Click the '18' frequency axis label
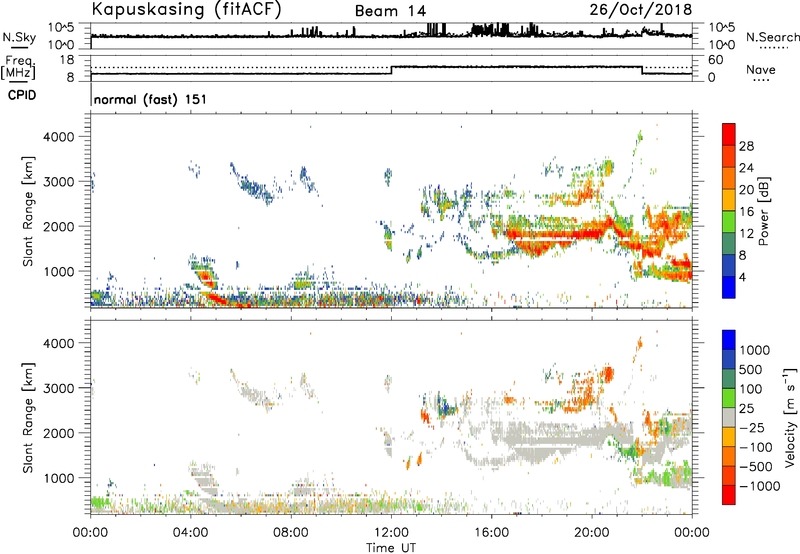 pyautogui.click(x=66, y=60)
